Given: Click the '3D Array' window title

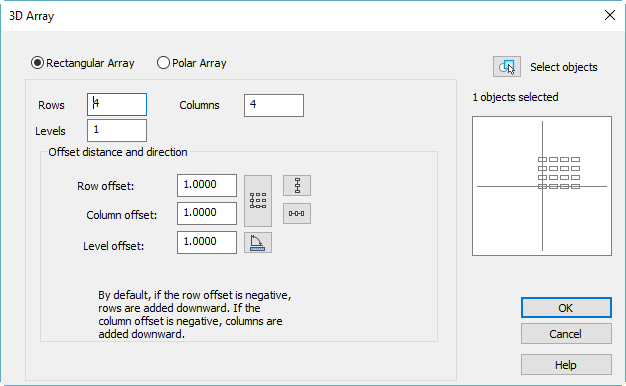Looking at the screenshot, I should click(32, 16).
